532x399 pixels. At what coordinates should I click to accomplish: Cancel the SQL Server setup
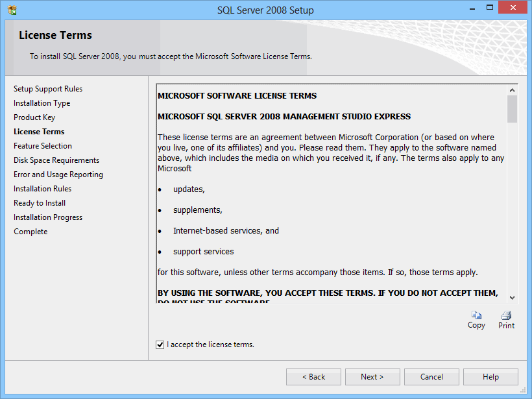click(x=431, y=377)
